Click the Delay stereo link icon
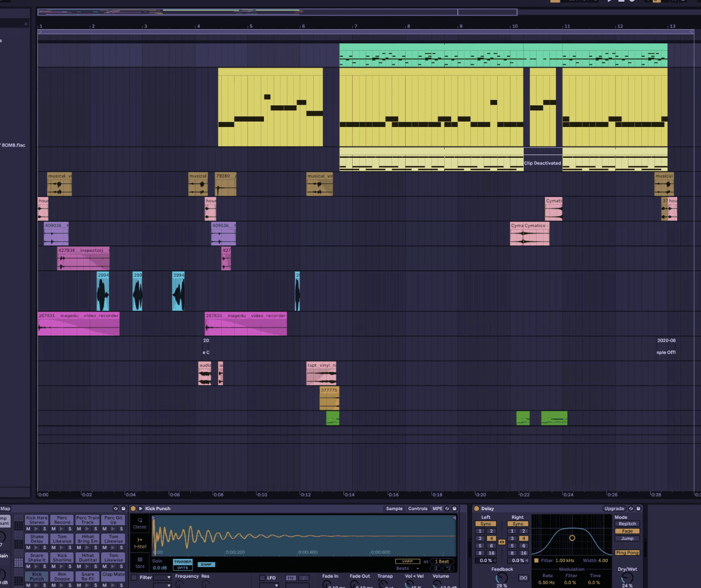This screenshot has height=588, width=701. coord(501,542)
